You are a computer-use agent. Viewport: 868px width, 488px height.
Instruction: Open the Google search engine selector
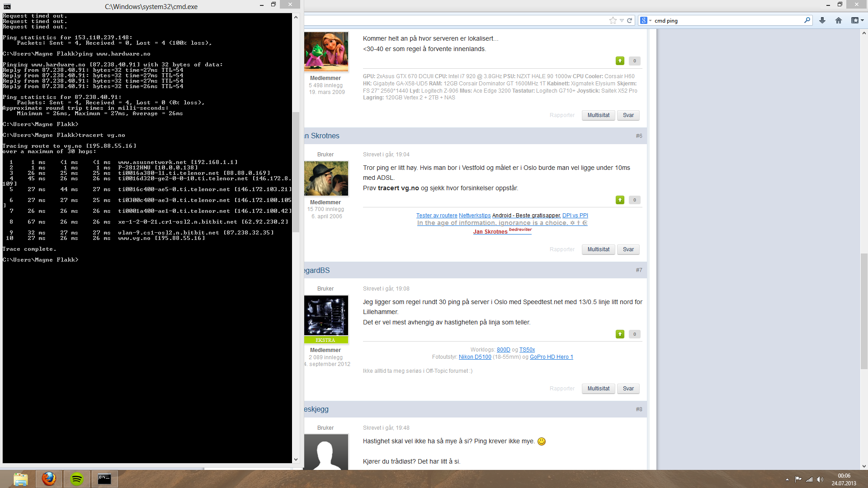click(x=646, y=20)
